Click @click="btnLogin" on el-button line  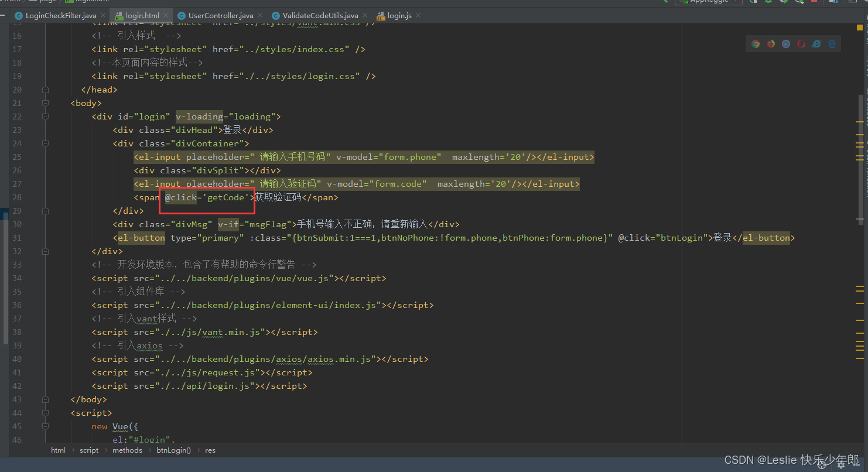pyautogui.click(x=664, y=238)
